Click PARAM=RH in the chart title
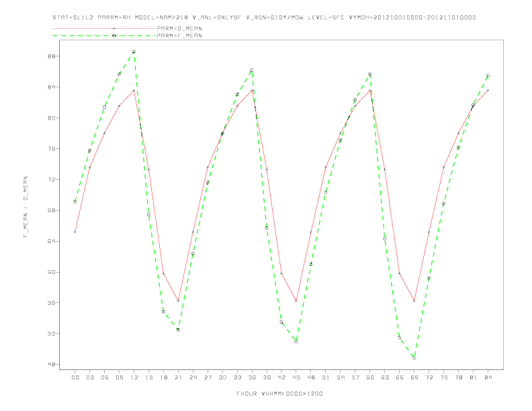This screenshot has width=532, height=411. tap(114, 17)
